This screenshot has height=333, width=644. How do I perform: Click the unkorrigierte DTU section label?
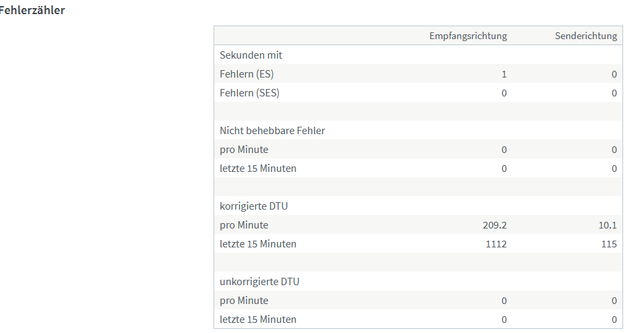click(259, 282)
